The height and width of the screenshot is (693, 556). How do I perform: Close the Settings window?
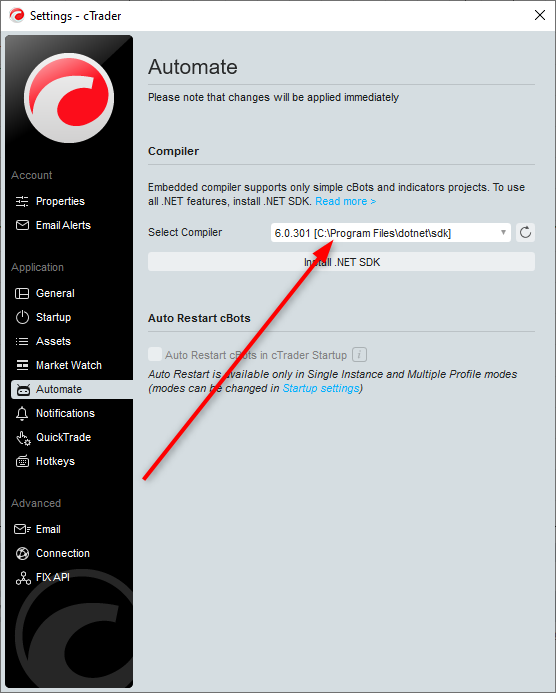[x=540, y=15]
